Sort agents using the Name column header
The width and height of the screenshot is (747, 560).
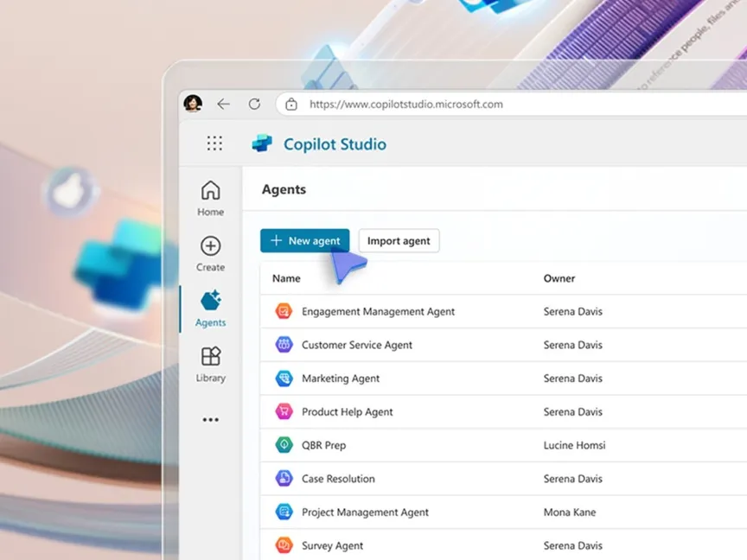[x=286, y=278]
